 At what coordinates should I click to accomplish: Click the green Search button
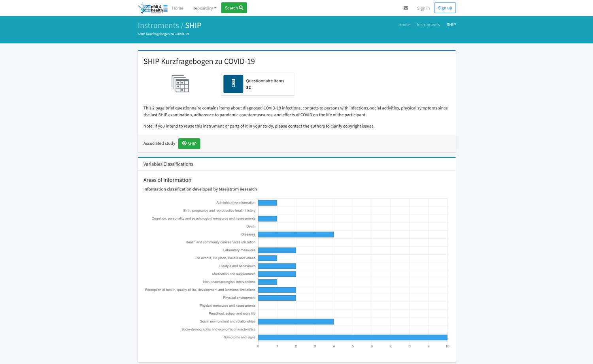click(234, 8)
